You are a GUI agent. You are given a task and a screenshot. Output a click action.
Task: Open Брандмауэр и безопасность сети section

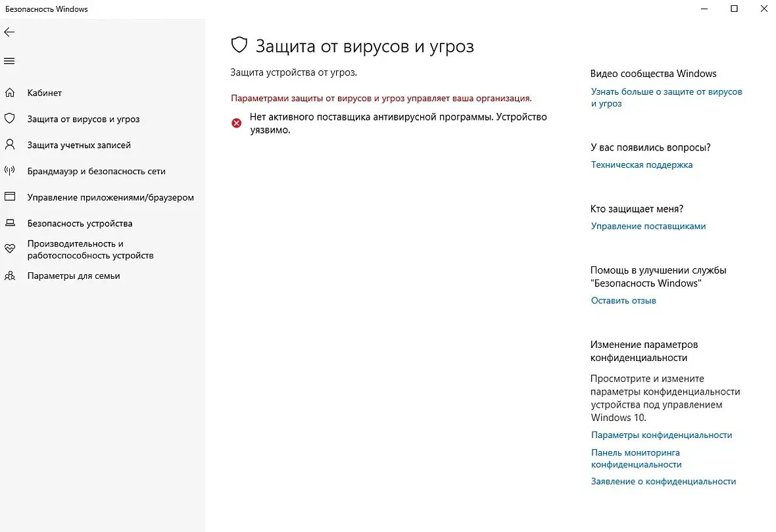pos(96,171)
